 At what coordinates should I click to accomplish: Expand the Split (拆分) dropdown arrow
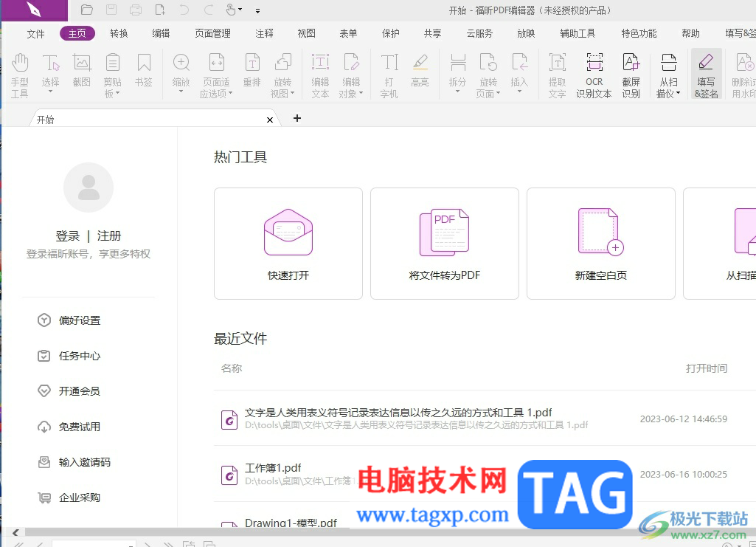click(x=457, y=92)
